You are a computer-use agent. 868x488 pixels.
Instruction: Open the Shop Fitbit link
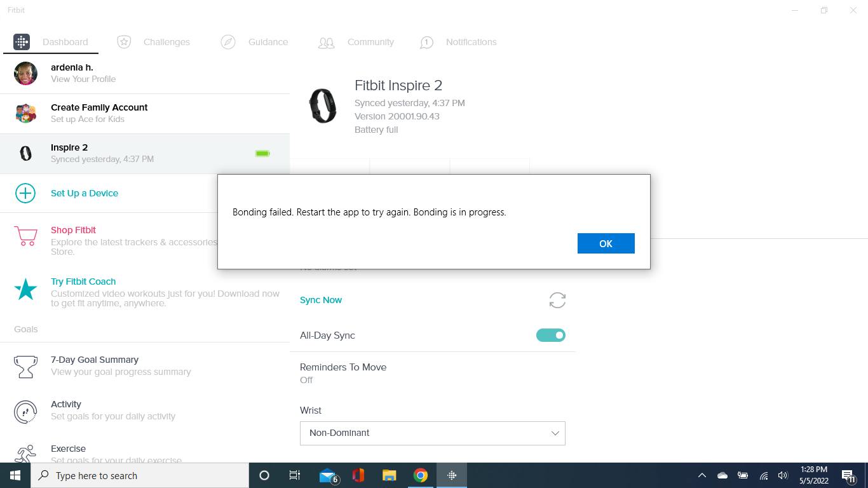[x=73, y=230]
